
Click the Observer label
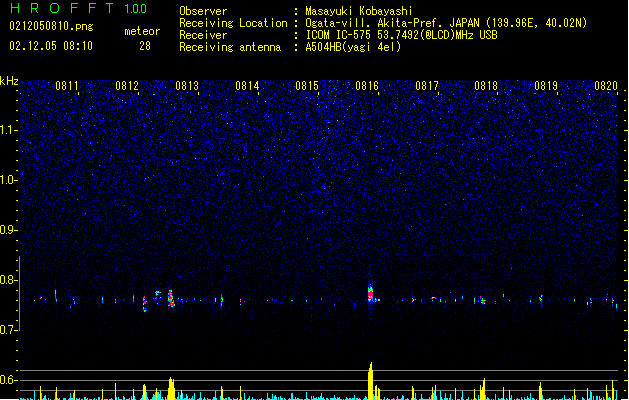[203, 11]
